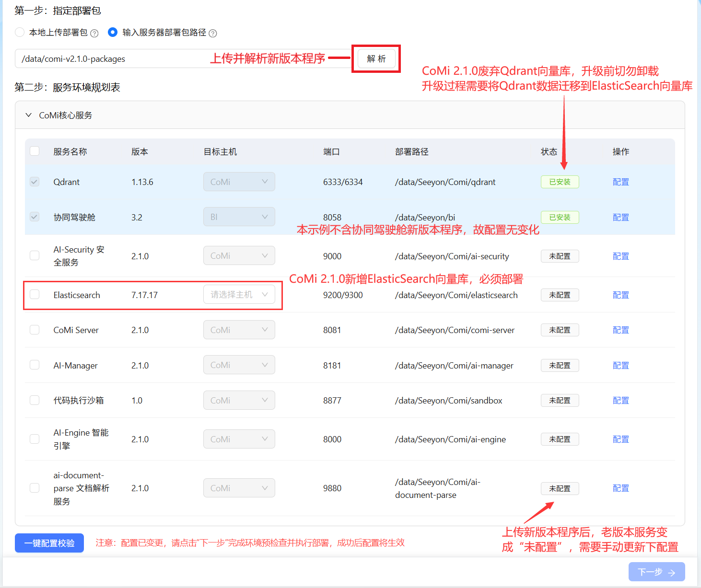Click 未配置 status tag for 代码执行沙箱
The width and height of the screenshot is (701, 588).
(x=560, y=401)
